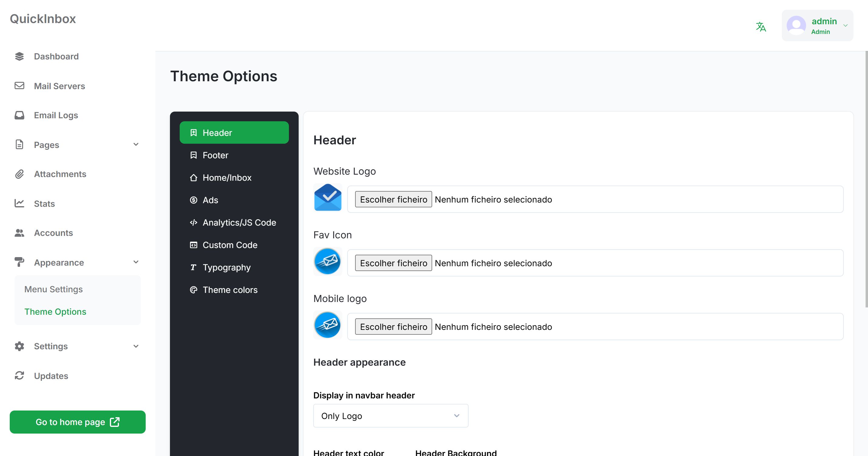Select the Header tab

[234, 132]
